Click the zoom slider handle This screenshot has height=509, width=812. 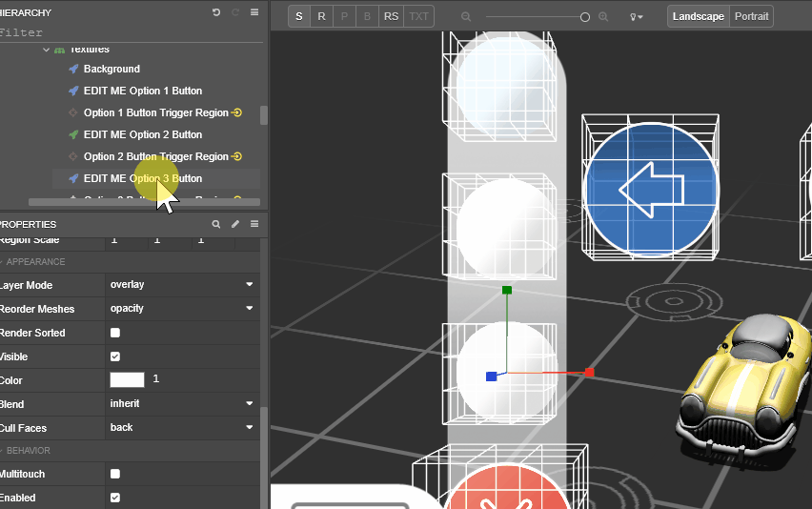(x=585, y=17)
